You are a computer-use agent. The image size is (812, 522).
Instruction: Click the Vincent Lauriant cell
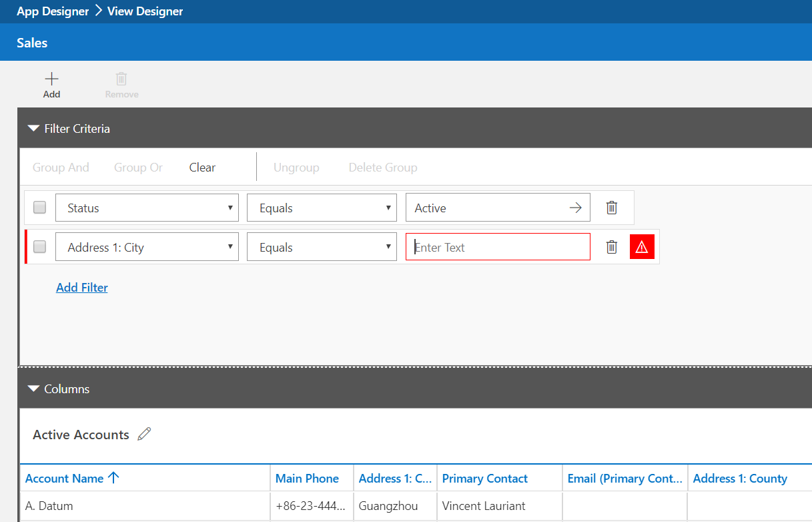pos(499,506)
